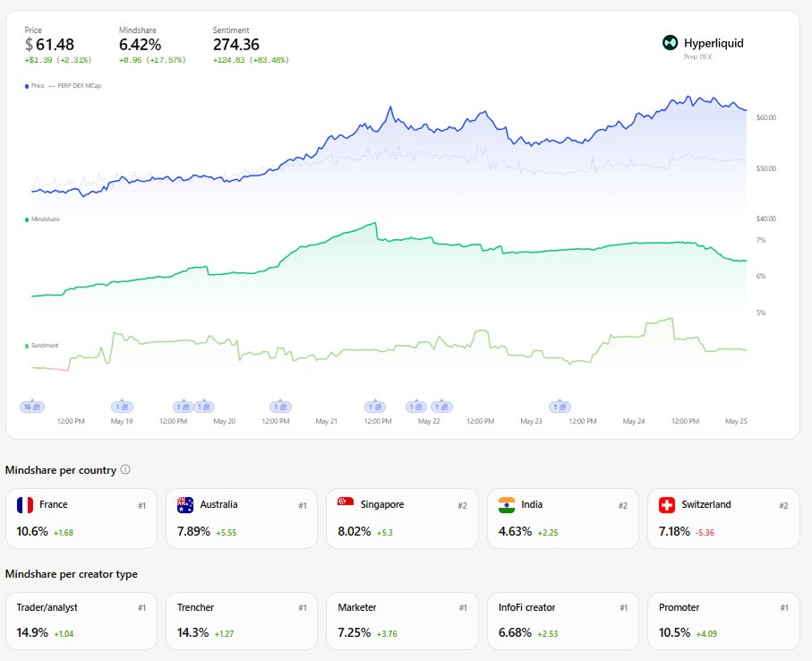This screenshot has height=661, width=812.
Task: Click Marketer's +3.76 change value
Action: [x=387, y=633]
